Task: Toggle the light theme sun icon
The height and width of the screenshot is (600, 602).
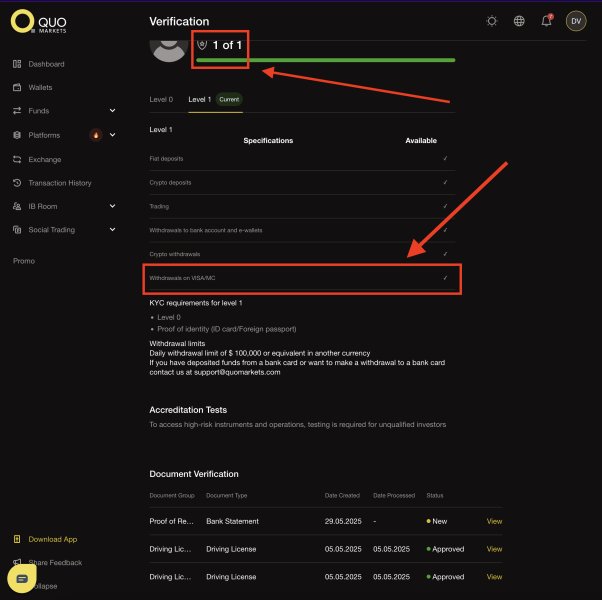Action: pos(491,21)
